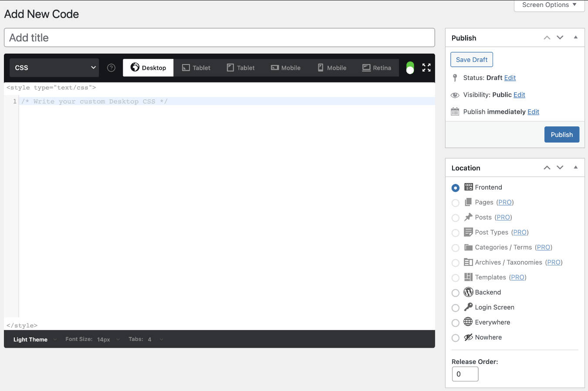Choose Everywhere as the code location
Image resolution: width=588 pixels, height=391 pixels.
[x=456, y=323]
